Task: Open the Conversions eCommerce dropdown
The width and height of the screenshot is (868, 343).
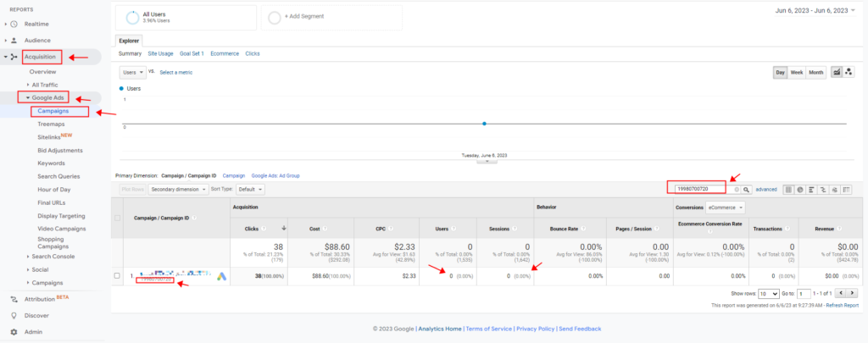Action: point(725,207)
